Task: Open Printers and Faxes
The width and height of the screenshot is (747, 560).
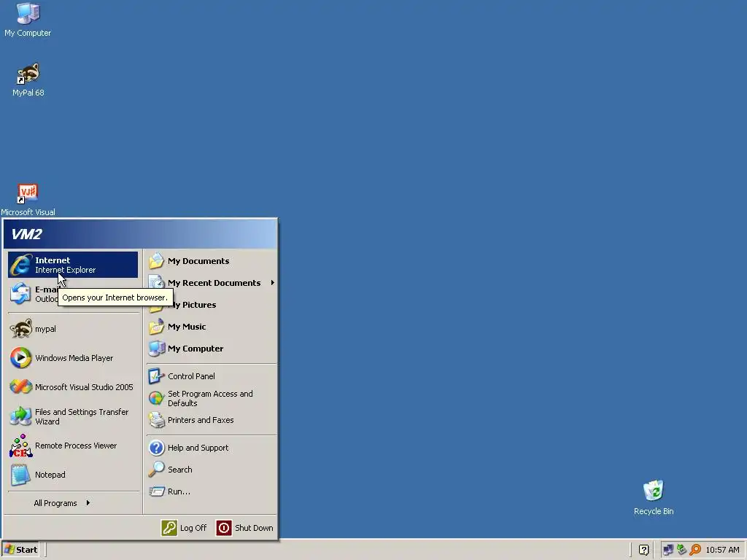Action: (212, 420)
